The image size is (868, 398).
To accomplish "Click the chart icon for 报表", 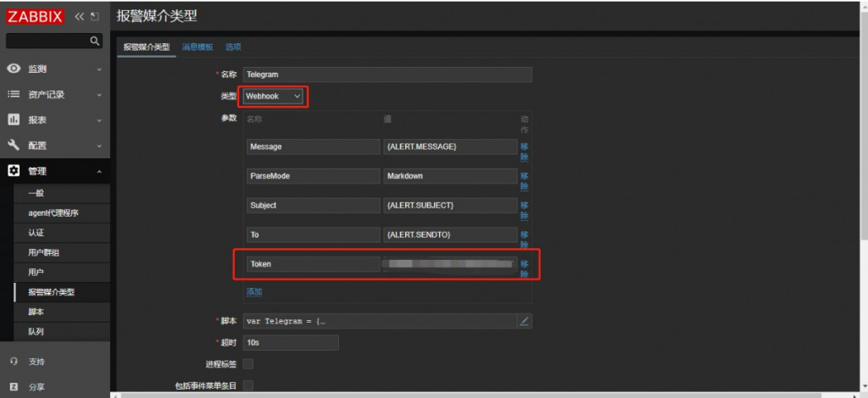I will tap(14, 120).
